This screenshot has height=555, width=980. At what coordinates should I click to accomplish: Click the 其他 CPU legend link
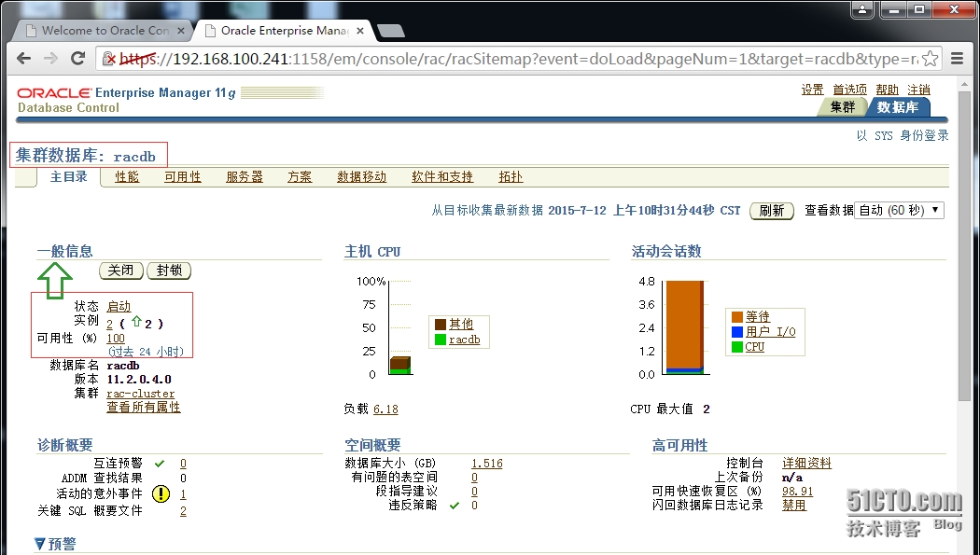(x=461, y=324)
